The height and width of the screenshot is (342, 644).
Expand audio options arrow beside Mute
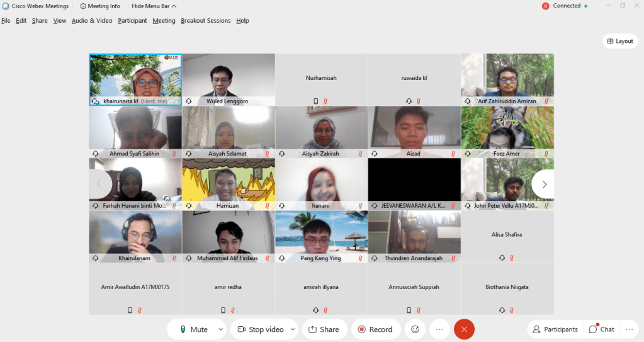tap(220, 329)
